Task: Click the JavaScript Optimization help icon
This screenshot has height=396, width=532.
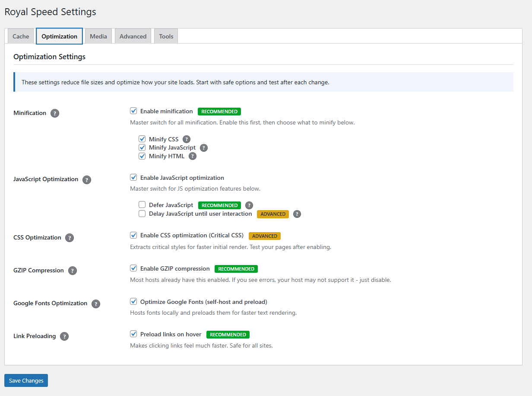Action: pyautogui.click(x=87, y=179)
